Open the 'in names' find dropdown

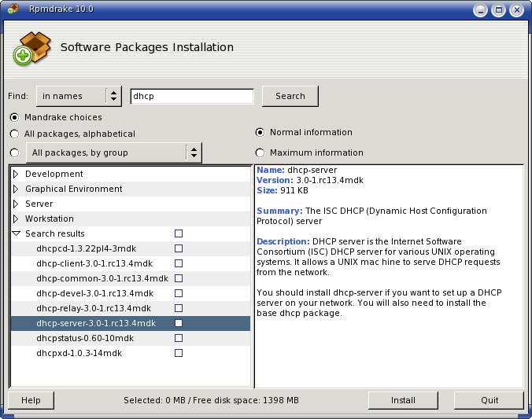[79, 96]
